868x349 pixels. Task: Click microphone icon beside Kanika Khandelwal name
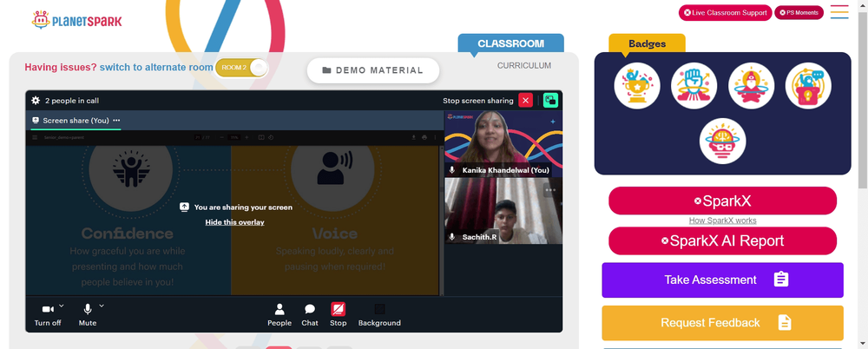click(x=452, y=170)
